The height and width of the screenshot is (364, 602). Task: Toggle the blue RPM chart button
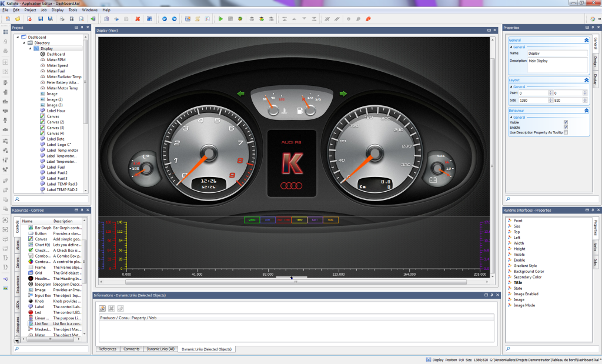[x=267, y=220]
